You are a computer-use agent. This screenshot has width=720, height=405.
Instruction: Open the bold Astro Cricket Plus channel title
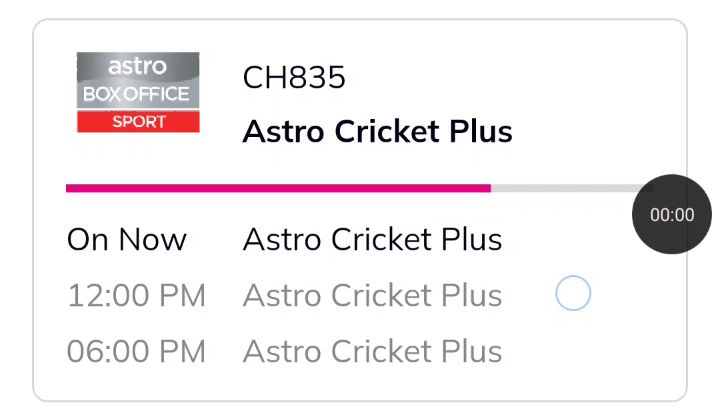click(377, 132)
